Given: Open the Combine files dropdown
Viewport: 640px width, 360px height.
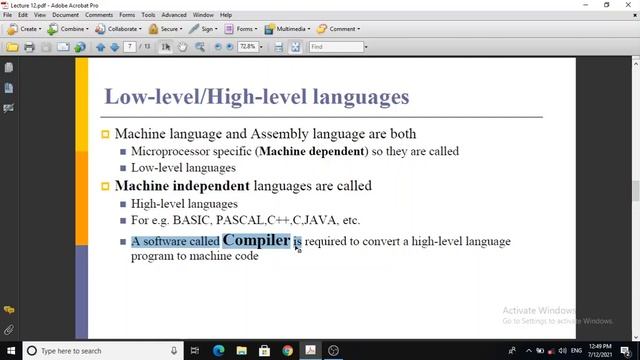Looking at the screenshot, I should pos(67,29).
